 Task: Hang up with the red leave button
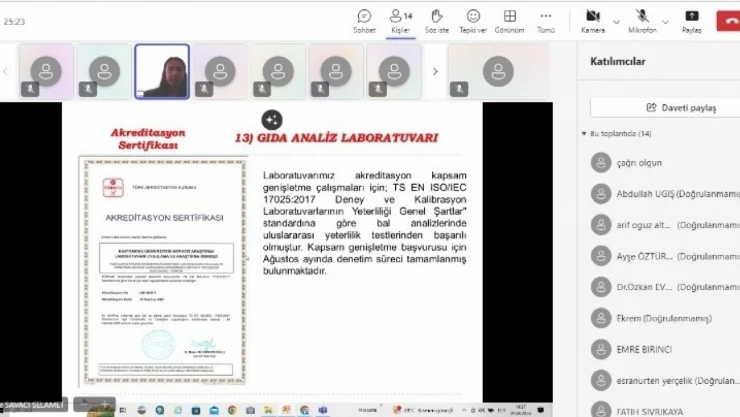pos(729,21)
